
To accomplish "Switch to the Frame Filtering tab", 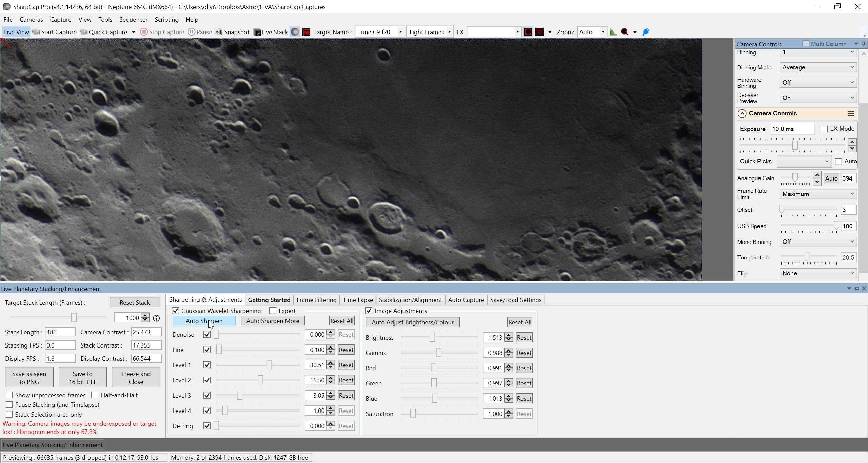I will pyautogui.click(x=316, y=300).
